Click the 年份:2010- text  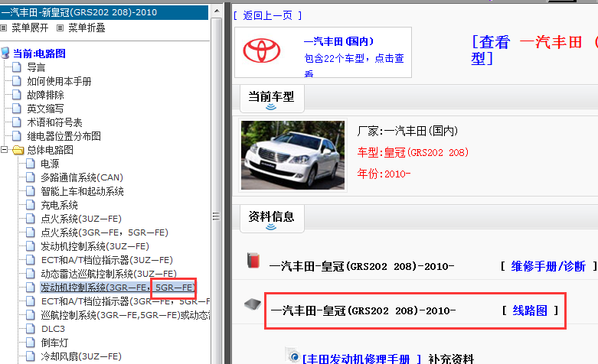click(x=384, y=174)
